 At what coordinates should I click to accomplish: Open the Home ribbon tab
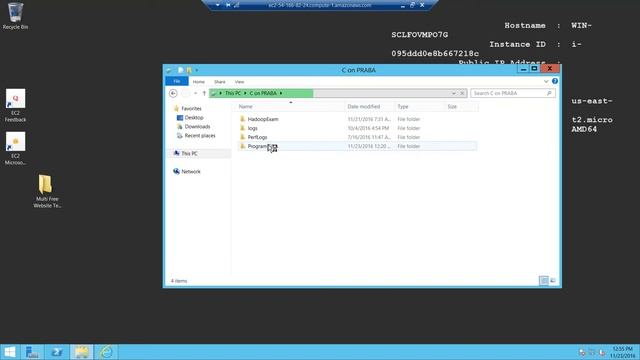tap(199, 82)
